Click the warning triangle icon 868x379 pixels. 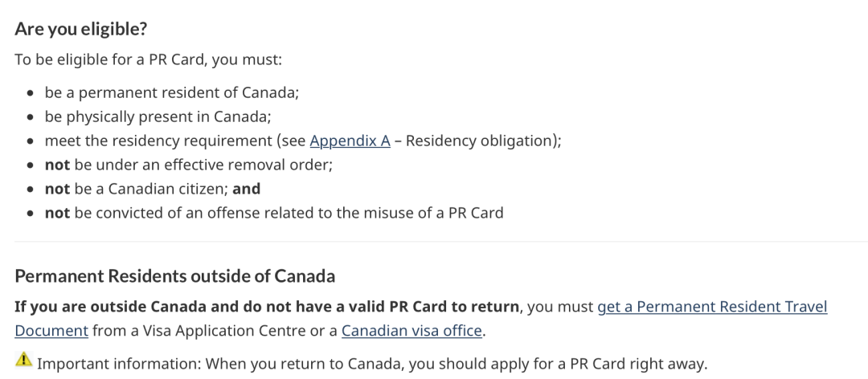(x=23, y=364)
